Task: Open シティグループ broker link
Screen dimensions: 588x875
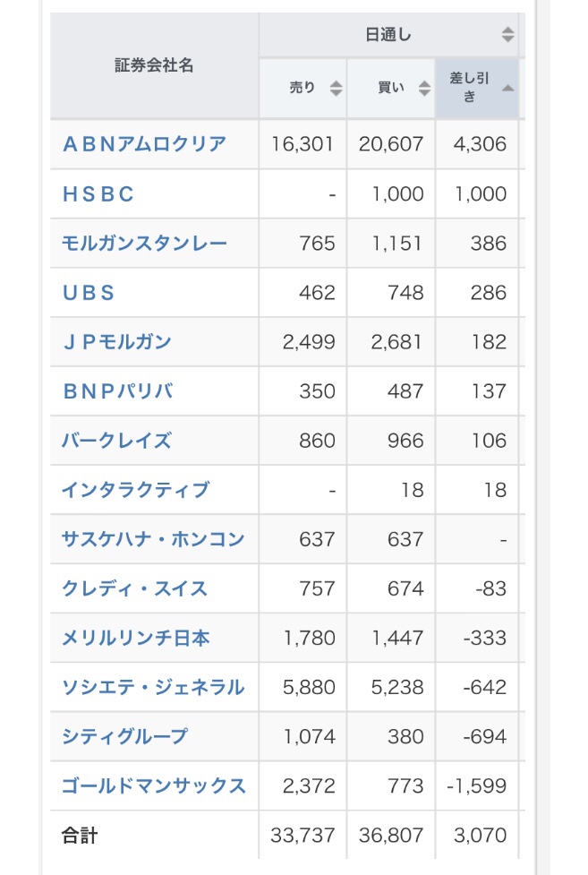Action: [x=124, y=736]
